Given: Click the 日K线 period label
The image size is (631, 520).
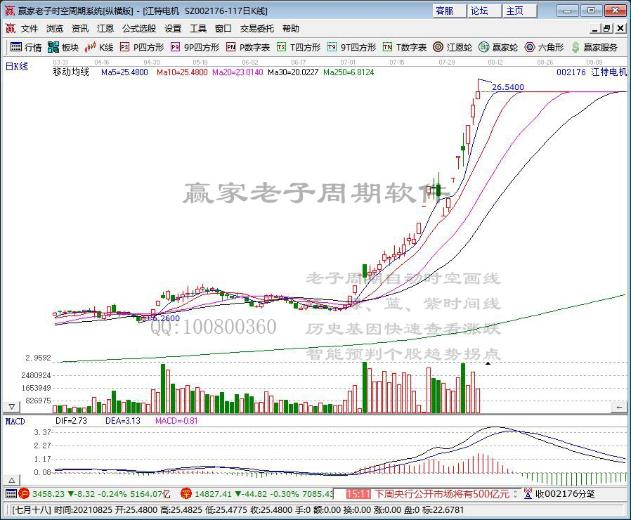Looking at the screenshot, I should point(17,66).
